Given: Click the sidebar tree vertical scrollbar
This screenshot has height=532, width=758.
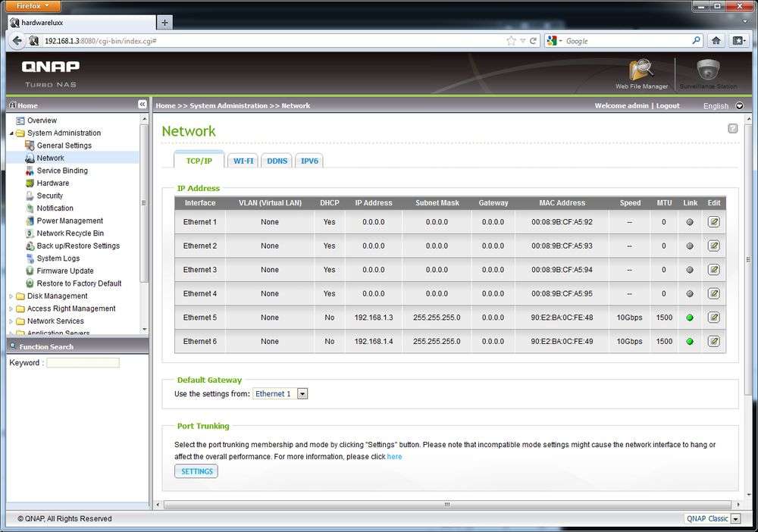Looking at the screenshot, I should (x=144, y=203).
